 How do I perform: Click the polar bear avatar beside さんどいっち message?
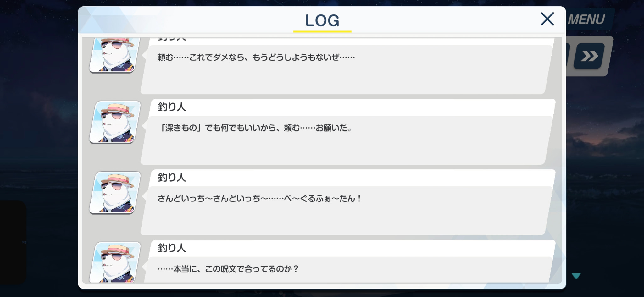115,193
